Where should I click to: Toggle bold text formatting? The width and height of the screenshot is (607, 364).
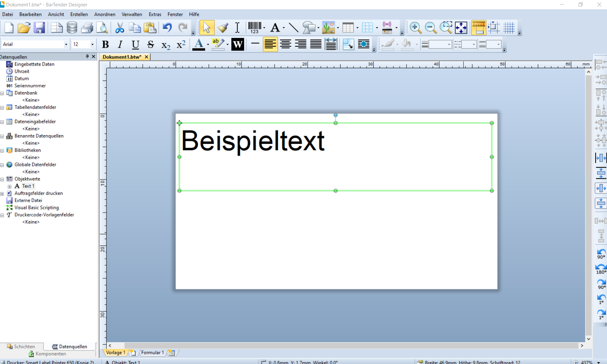point(105,44)
